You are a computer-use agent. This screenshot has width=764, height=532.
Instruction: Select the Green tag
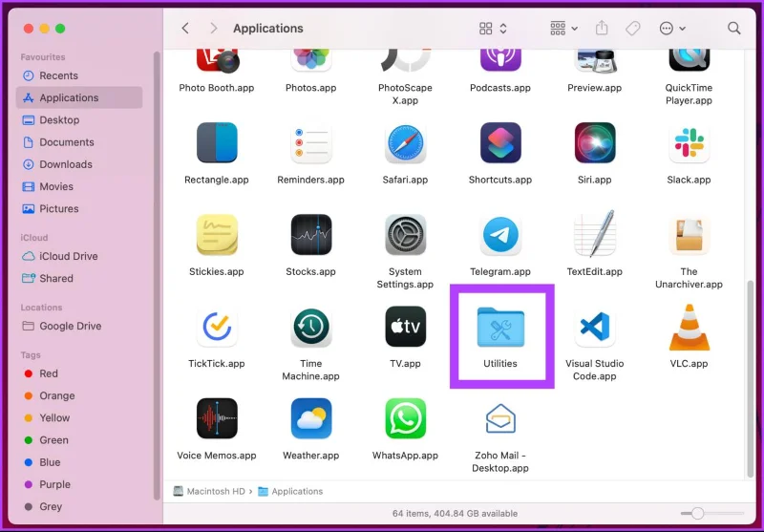point(79,440)
